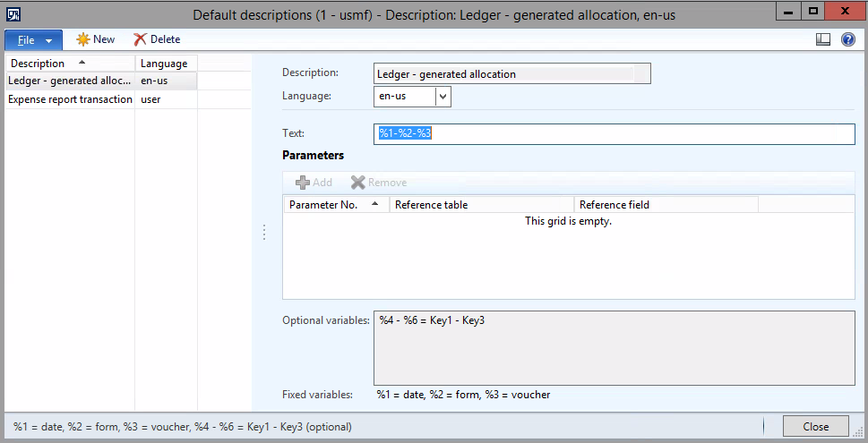Select the Expense report transaction row

(70, 99)
